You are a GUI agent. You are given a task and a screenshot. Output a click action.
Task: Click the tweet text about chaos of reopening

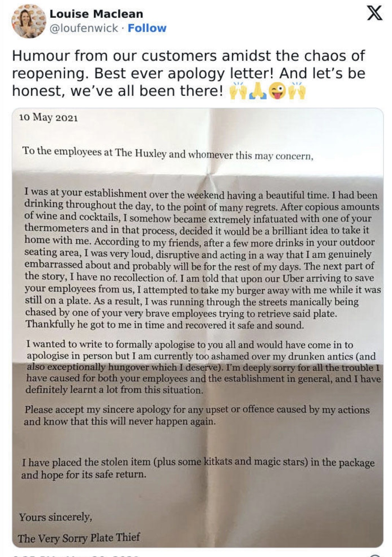click(188, 73)
